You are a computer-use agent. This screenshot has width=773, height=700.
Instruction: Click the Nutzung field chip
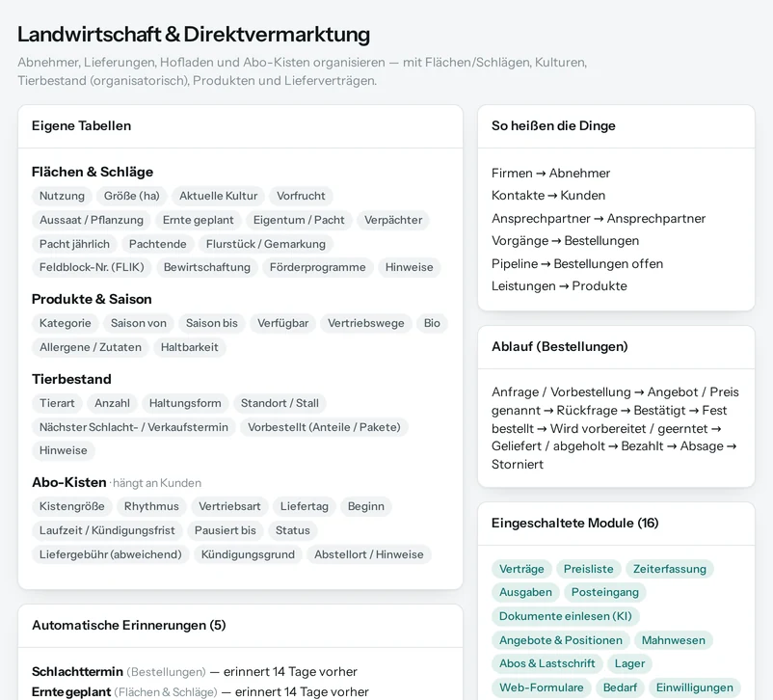[62, 196]
